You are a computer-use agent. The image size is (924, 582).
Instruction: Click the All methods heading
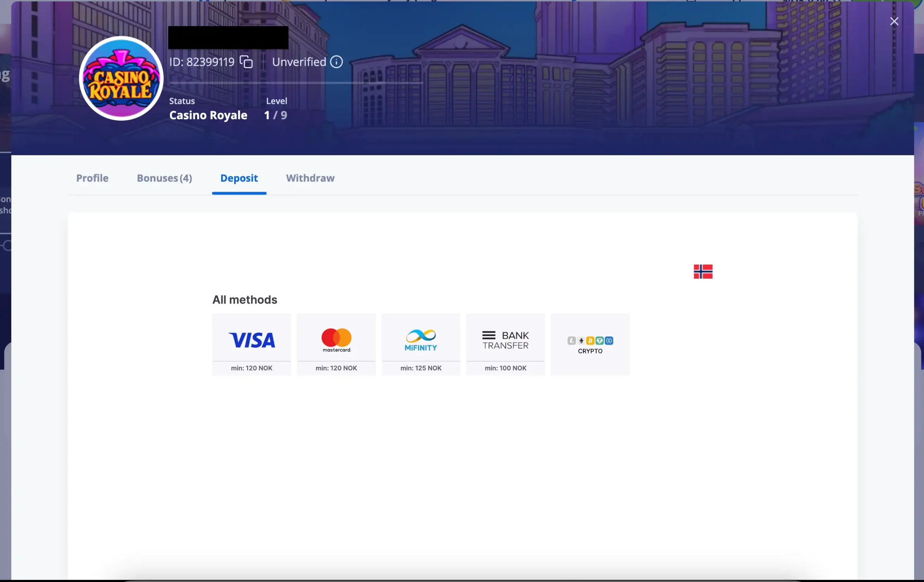(x=245, y=299)
